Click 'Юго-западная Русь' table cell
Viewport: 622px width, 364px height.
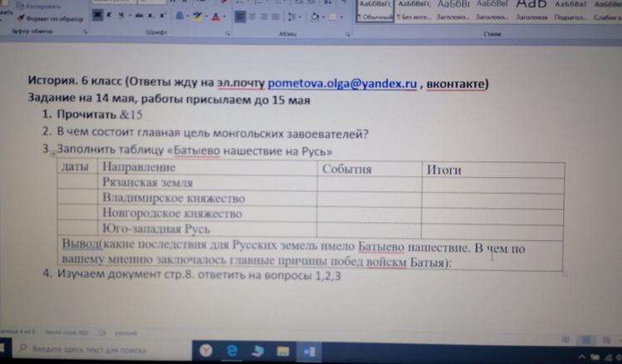207,229
